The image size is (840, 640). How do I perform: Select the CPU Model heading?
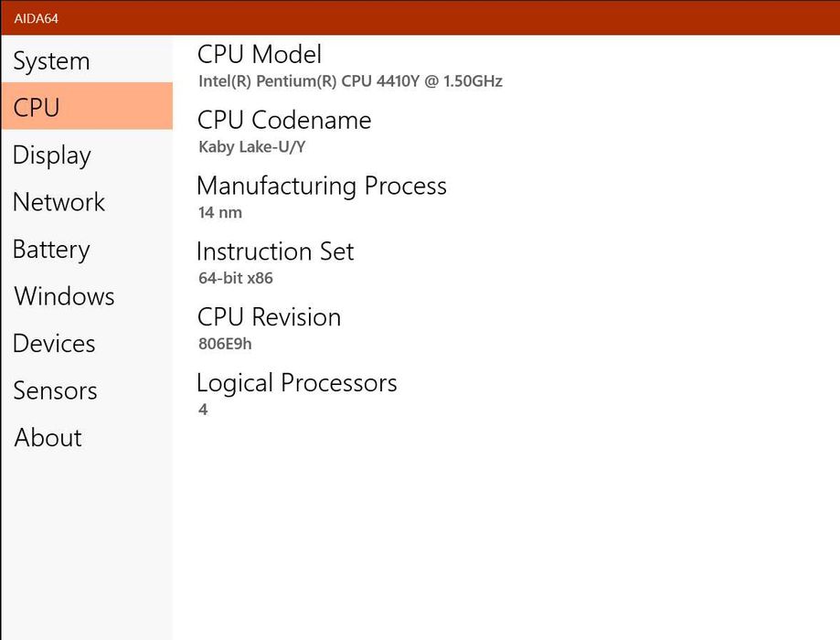pyautogui.click(x=260, y=54)
